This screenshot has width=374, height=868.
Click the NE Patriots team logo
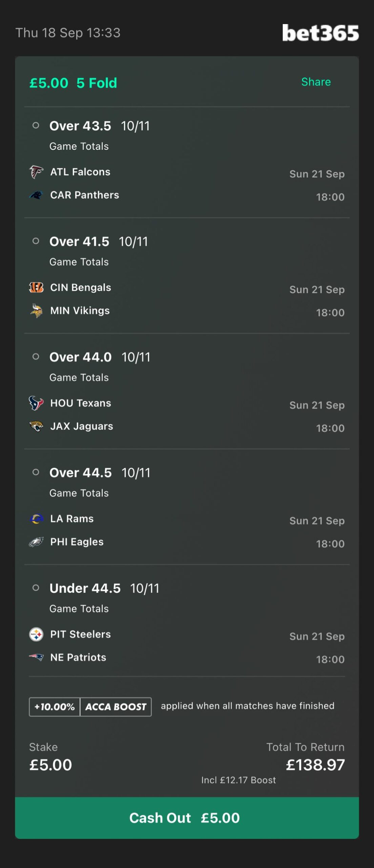pos(36,657)
